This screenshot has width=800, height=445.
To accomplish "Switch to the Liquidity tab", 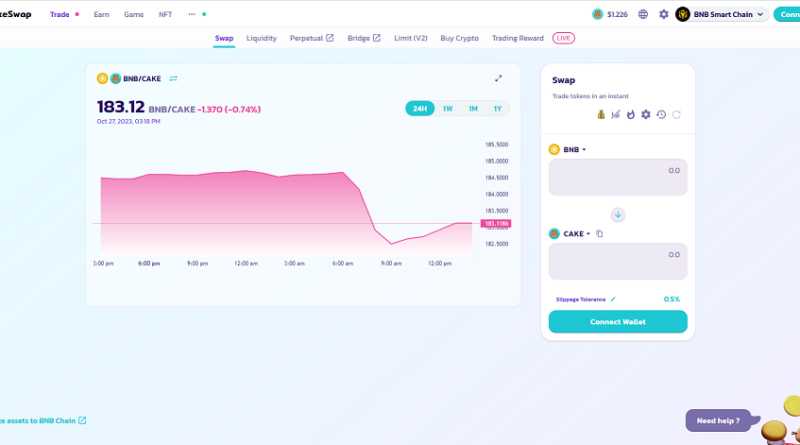I will click(261, 38).
